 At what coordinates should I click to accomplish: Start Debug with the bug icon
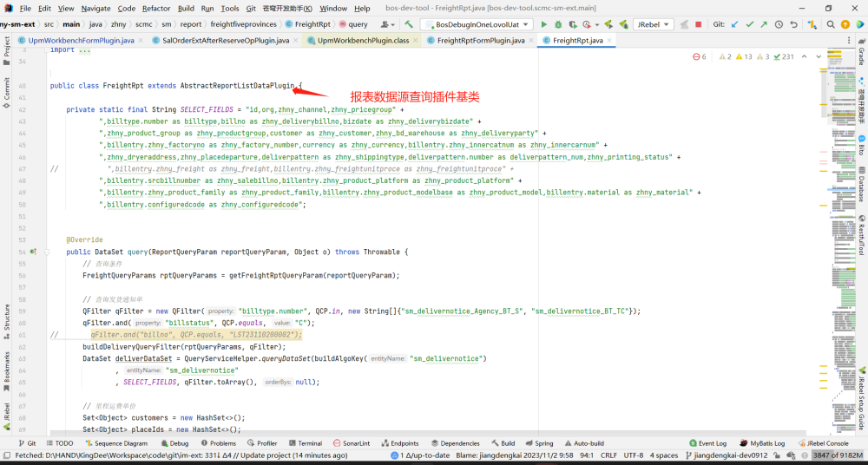pos(558,24)
